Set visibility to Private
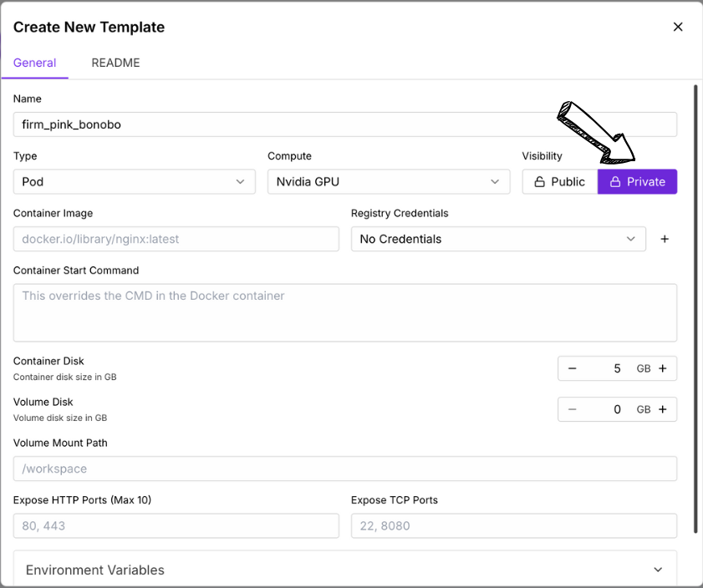 [637, 182]
